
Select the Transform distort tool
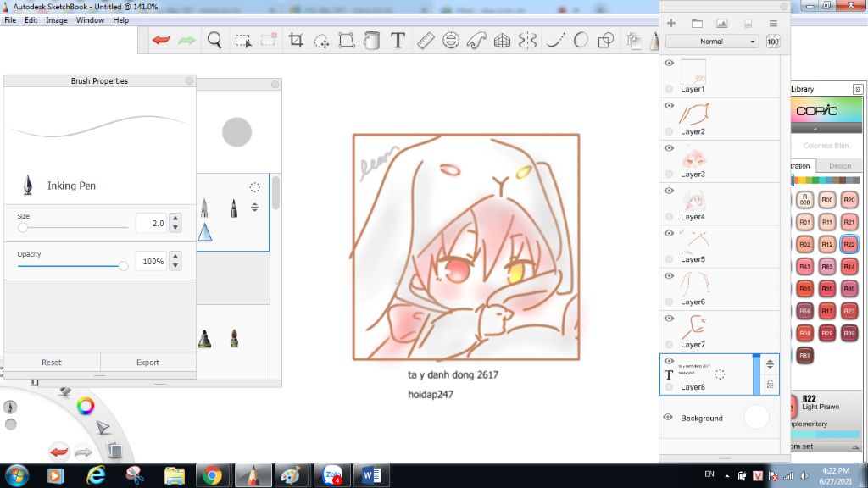(347, 40)
